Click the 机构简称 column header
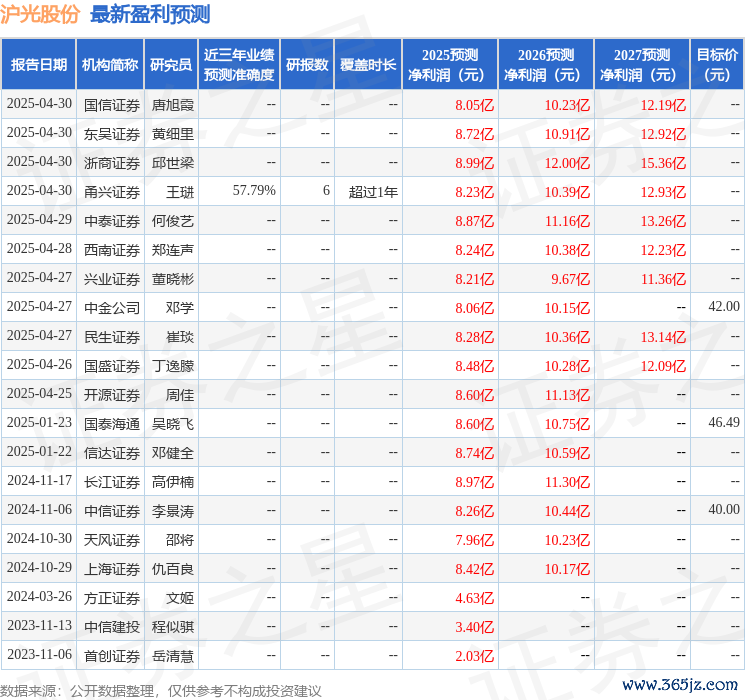 point(110,65)
